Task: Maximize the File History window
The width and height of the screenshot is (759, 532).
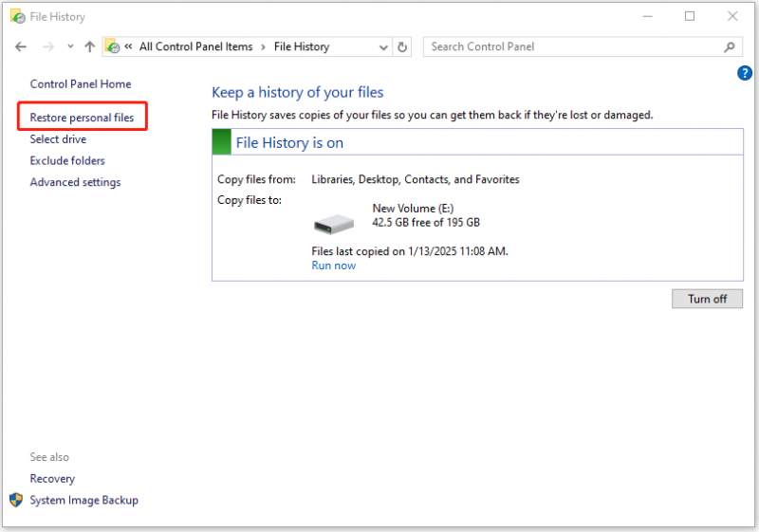Action: click(x=690, y=16)
